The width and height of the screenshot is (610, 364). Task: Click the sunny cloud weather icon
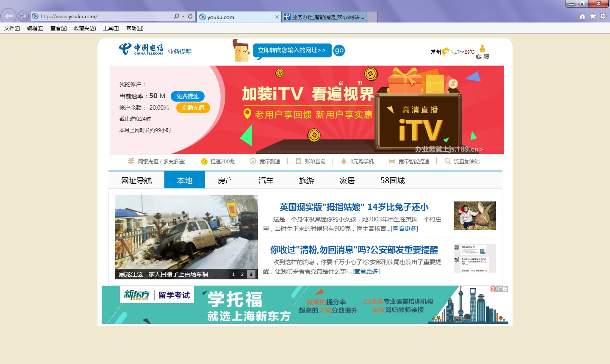click(448, 52)
